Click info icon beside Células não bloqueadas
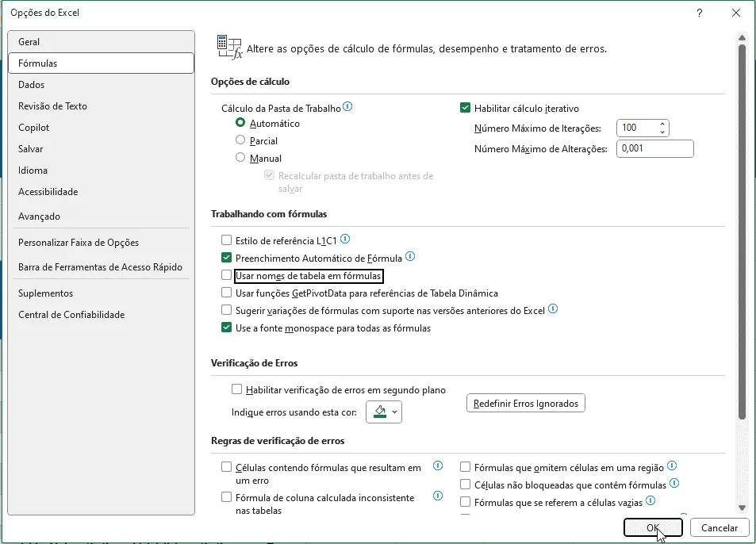 [x=674, y=483]
